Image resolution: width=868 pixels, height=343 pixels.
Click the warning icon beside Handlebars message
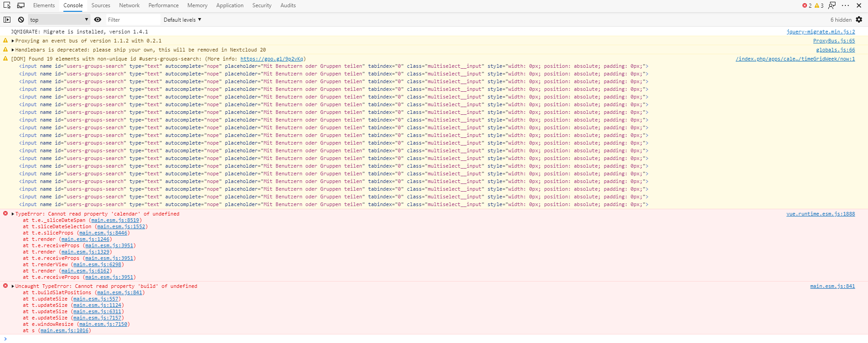pos(5,50)
